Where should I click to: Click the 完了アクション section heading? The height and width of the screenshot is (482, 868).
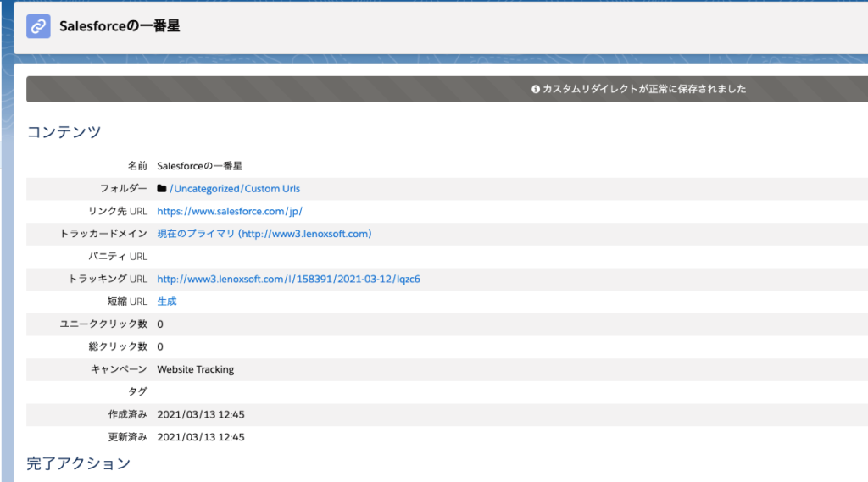click(79, 463)
